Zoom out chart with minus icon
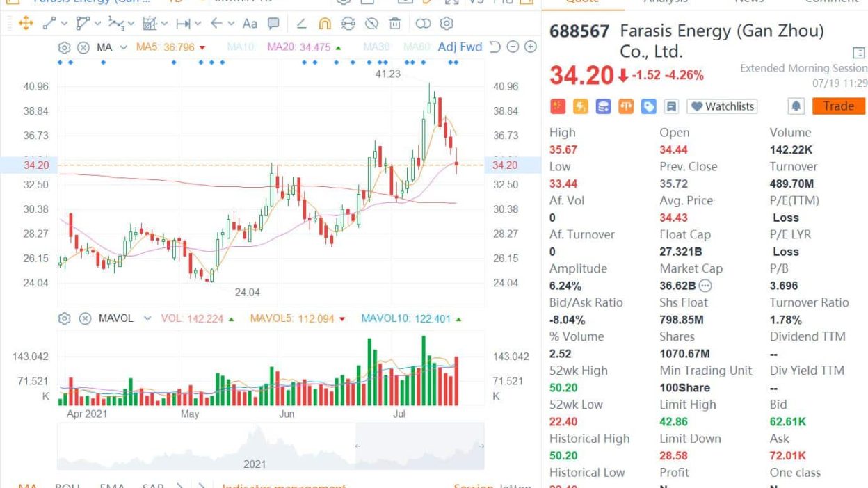 pyautogui.click(x=513, y=47)
